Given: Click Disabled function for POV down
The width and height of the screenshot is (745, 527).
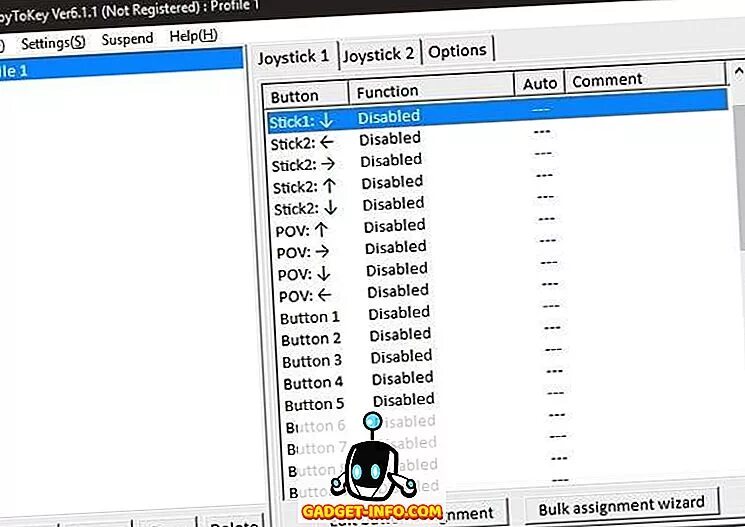Looking at the screenshot, I should pos(397,269).
